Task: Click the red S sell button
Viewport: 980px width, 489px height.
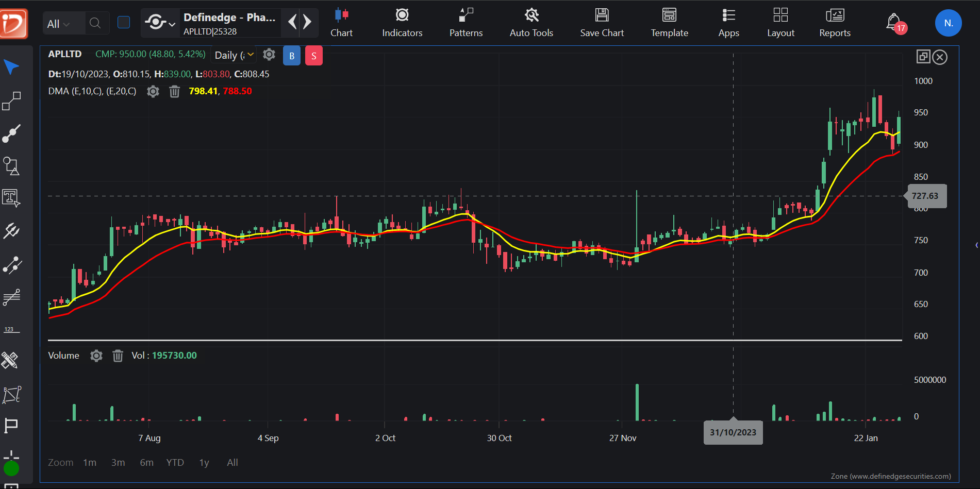Action: click(x=314, y=56)
